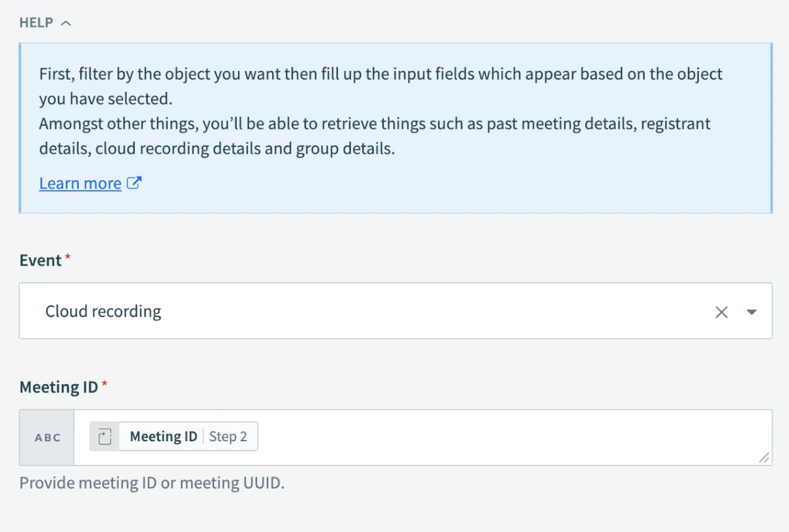This screenshot has height=532, width=789.
Task: Clear the Cloud recording selection with X
Action: tap(721, 312)
